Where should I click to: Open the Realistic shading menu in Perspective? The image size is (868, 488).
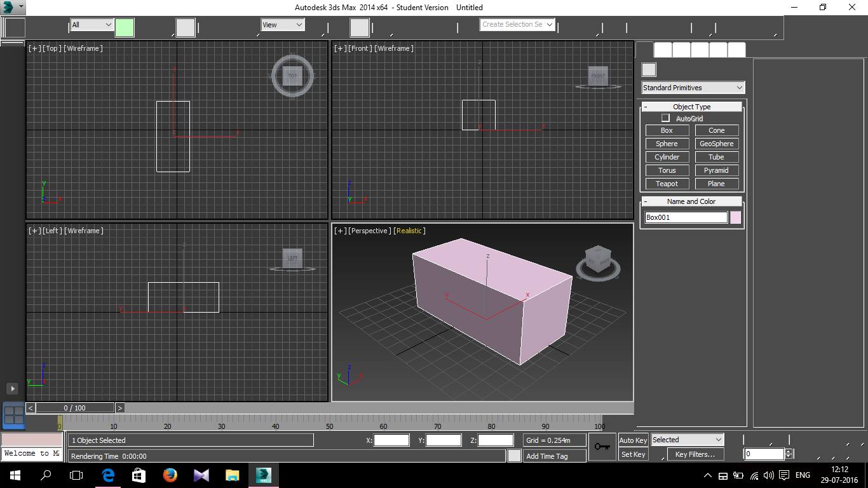click(409, 231)
